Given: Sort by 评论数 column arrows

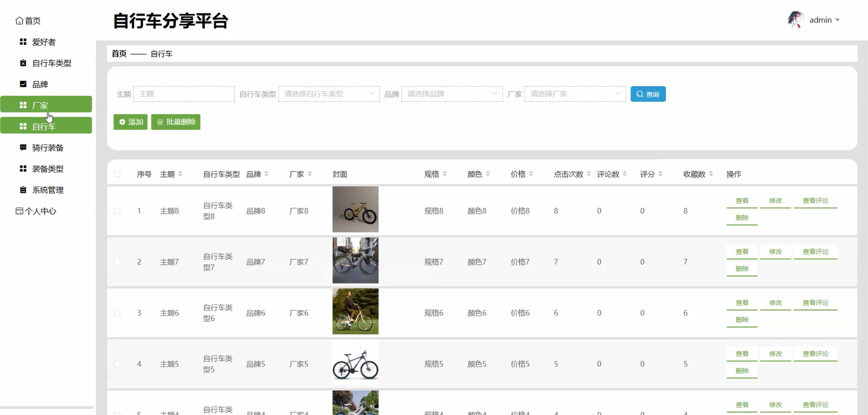Looking at the screenshot, I should [624, 174].
